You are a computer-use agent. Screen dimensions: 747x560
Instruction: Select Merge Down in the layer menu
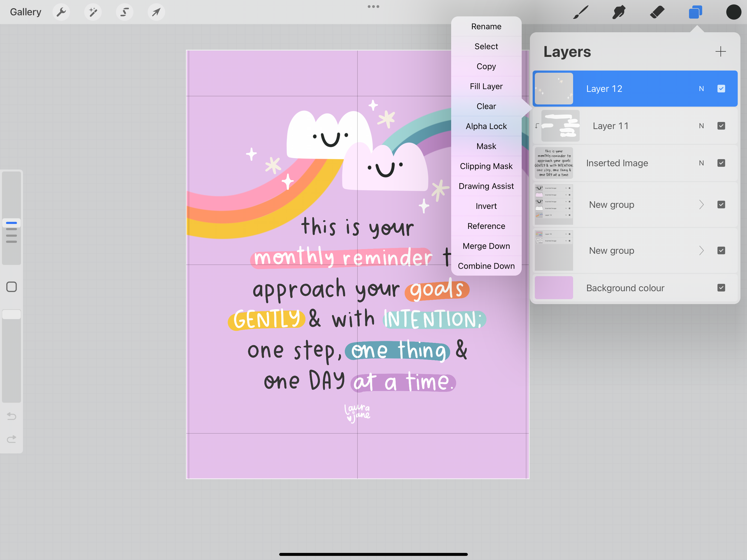click(486, 246)
